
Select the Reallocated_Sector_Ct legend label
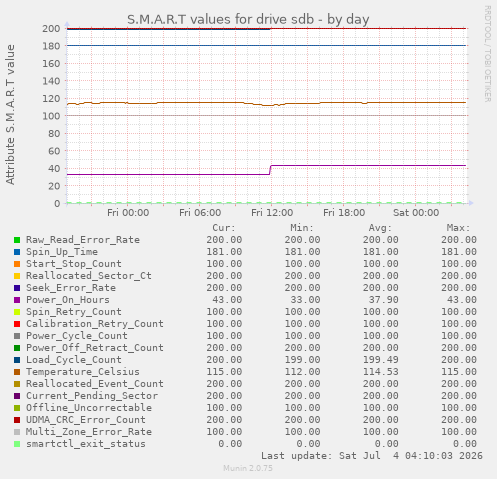pos(89,276)
